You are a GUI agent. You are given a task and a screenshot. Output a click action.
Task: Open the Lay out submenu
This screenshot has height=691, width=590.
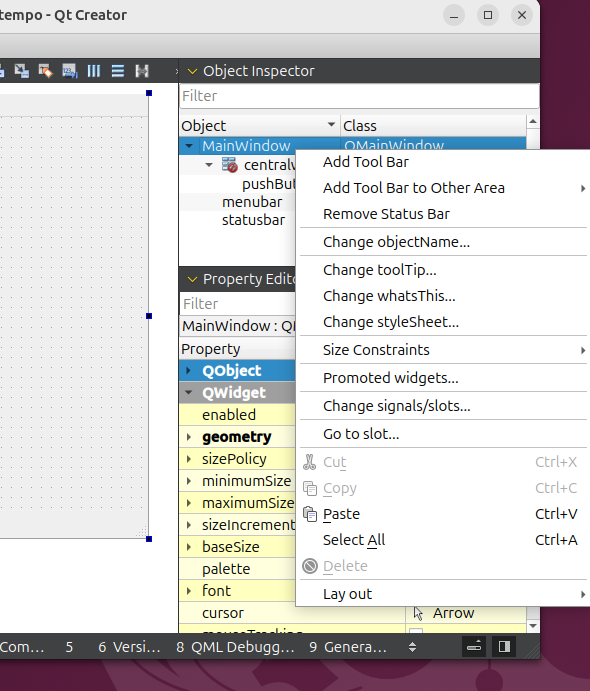[x=444, y=594]
